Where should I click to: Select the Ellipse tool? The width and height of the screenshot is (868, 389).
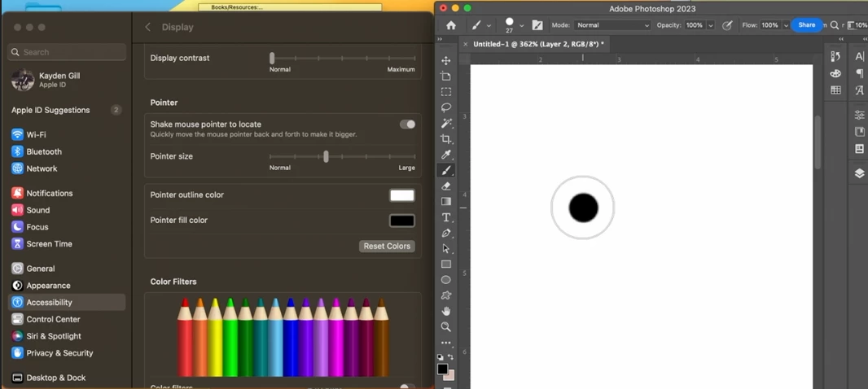pyautogui.click(x=445, y=280)
